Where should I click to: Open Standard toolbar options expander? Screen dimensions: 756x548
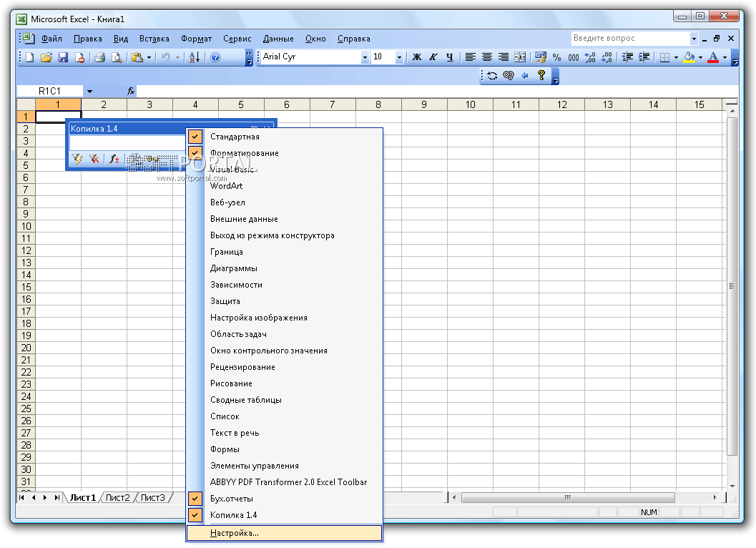click(x=250, y=57)
